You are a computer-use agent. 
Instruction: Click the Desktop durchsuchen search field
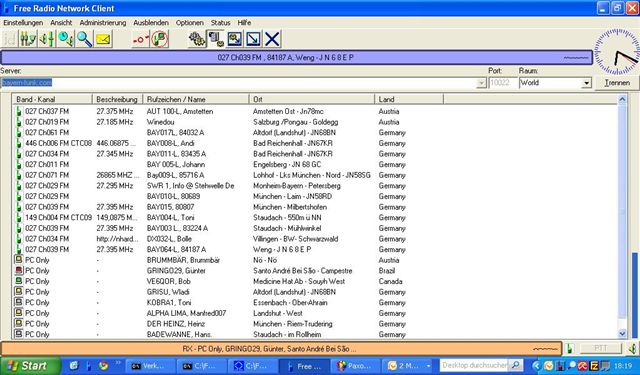tap(475, 365)
